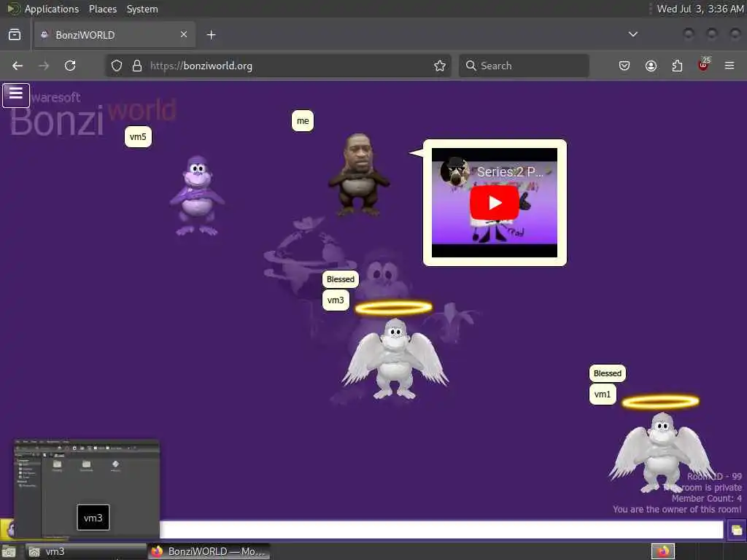747x560 pixels.
Task: Open the BonziWORLD hamburger menu
Action: click(16, 95)
